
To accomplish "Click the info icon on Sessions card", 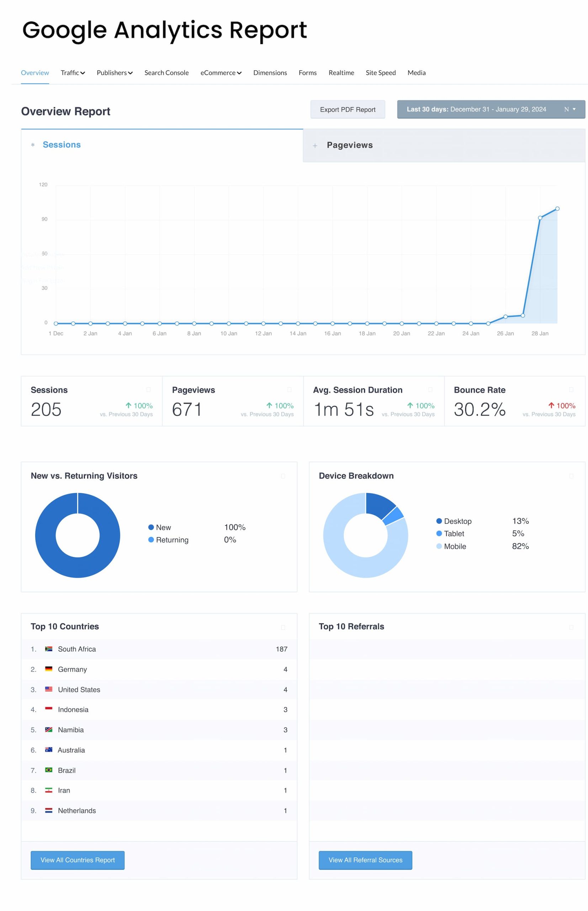I will tap(149, 390).
